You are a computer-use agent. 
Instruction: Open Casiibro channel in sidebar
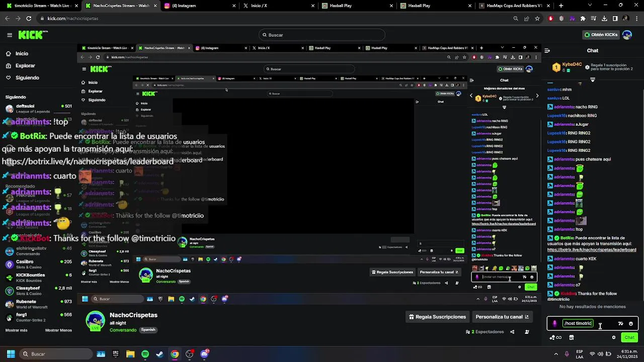point(38,264)
